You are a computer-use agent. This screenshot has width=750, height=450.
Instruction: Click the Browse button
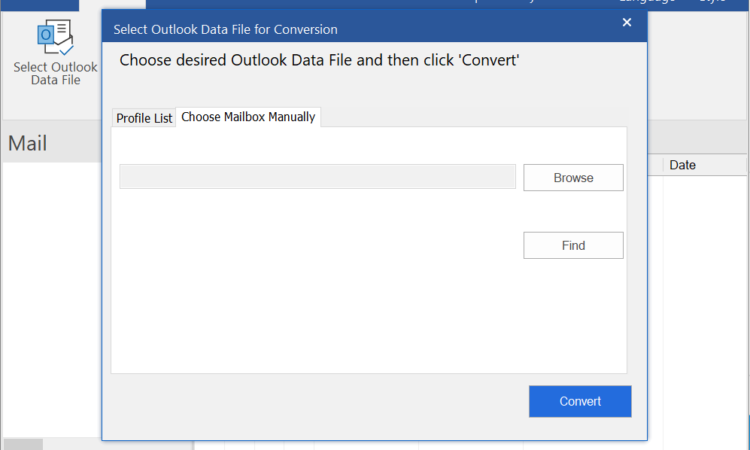click(573, 177)
